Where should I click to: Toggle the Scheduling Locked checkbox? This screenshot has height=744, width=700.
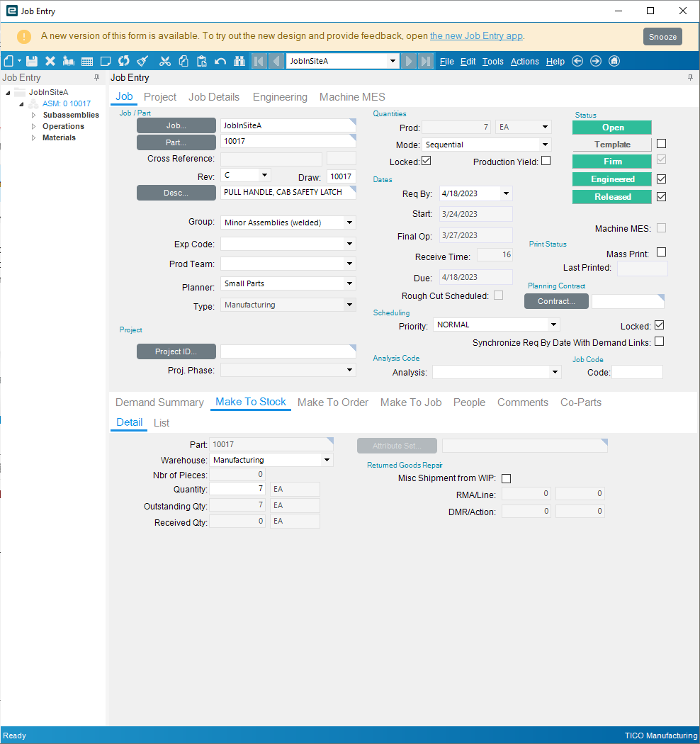click(659, 325)
